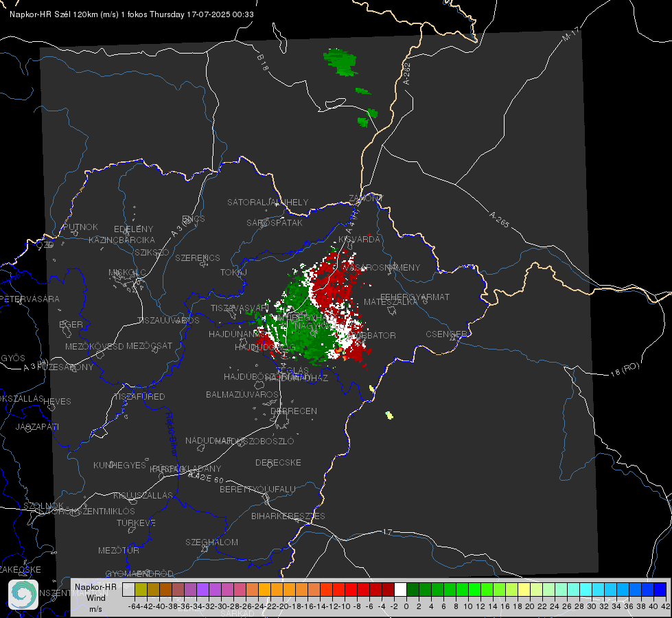Image resolution: width=672 pixels, height=618 pixels.
Task: Select the dark red swatch between -4 and -2
Action: 388,590
